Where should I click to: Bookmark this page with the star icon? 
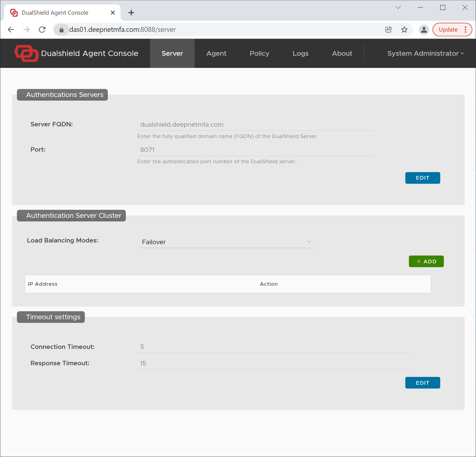click(x=404, y=30)
